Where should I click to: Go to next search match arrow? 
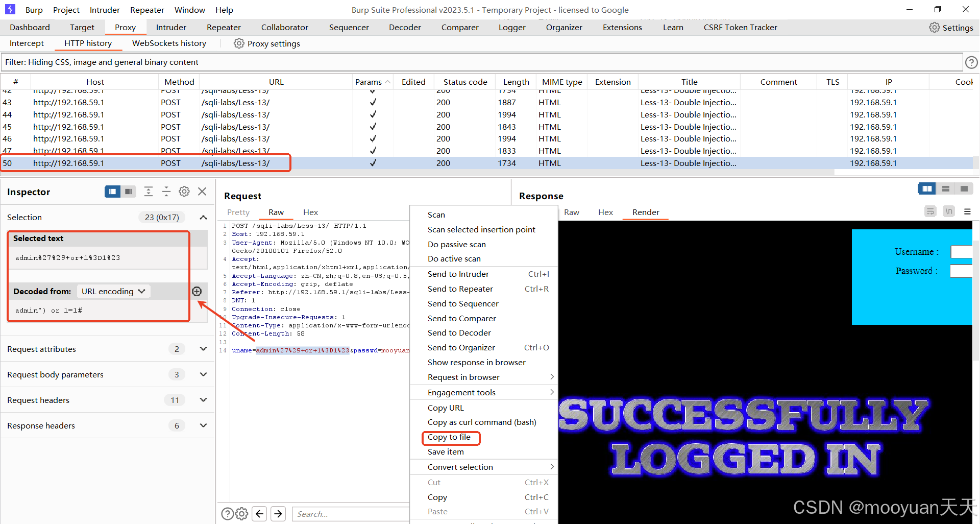(278, 514)
